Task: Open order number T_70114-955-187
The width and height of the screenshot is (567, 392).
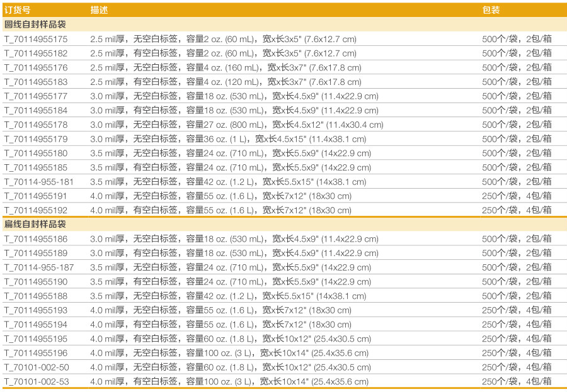Action: (x=39, y=267)
